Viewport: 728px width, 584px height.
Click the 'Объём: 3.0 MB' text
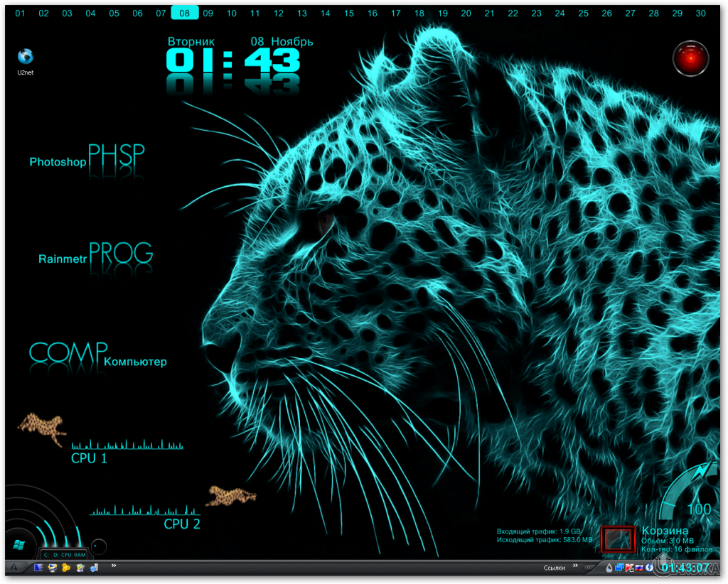(667, 541)
